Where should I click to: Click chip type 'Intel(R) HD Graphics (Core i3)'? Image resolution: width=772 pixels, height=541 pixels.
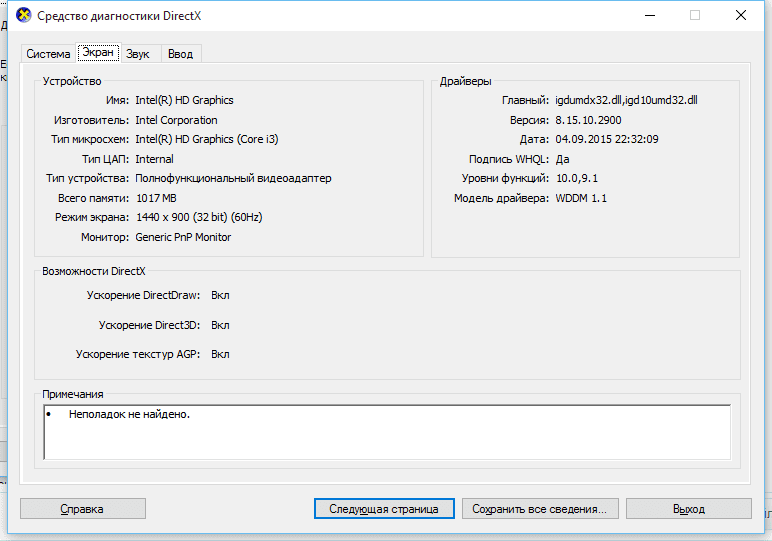(x=207, y=139)
